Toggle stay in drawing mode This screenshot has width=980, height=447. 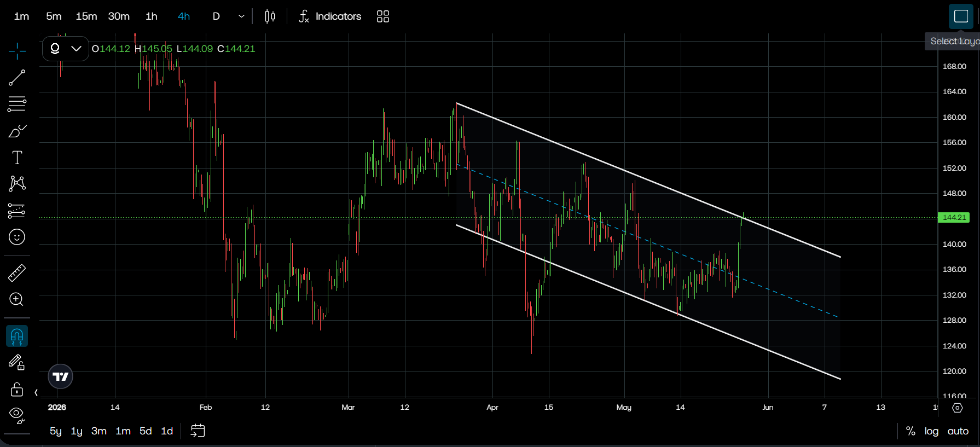click(17, 362)
